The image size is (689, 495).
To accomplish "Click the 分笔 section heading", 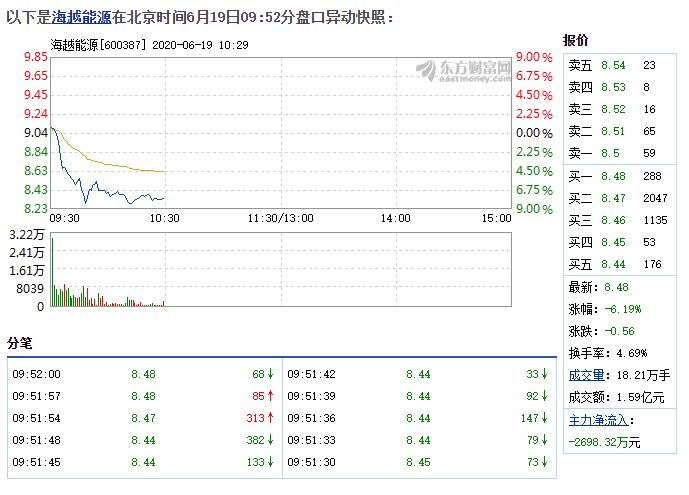I will point(20,343).
